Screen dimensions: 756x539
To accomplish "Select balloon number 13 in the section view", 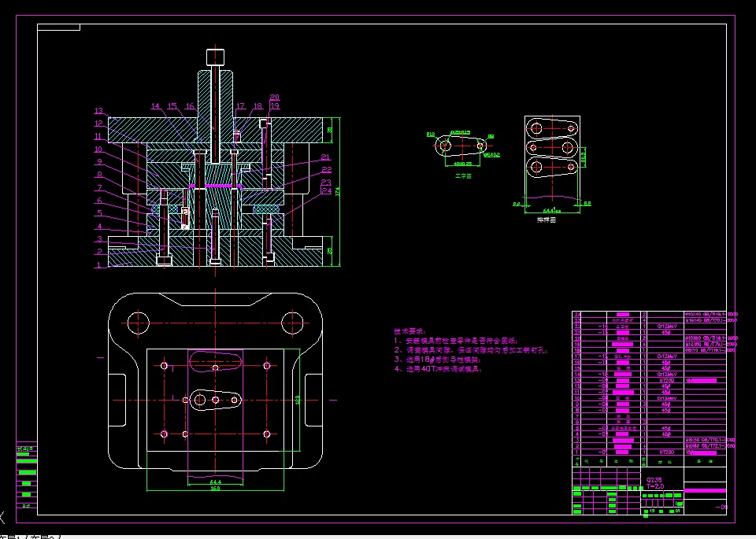I will pos(99,111).
